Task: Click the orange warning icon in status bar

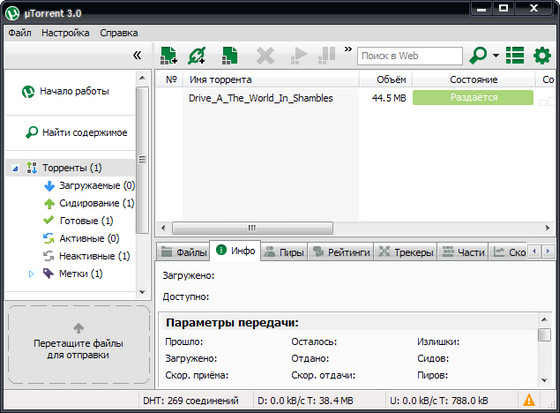Action: pyautogui.click(x=529, y=400)
